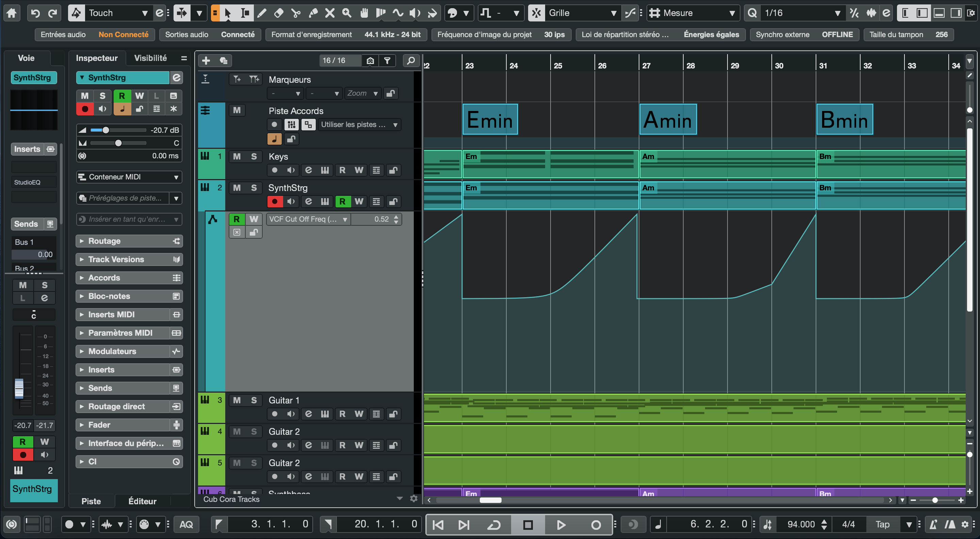Click the transport Stop button

point(528,525)
